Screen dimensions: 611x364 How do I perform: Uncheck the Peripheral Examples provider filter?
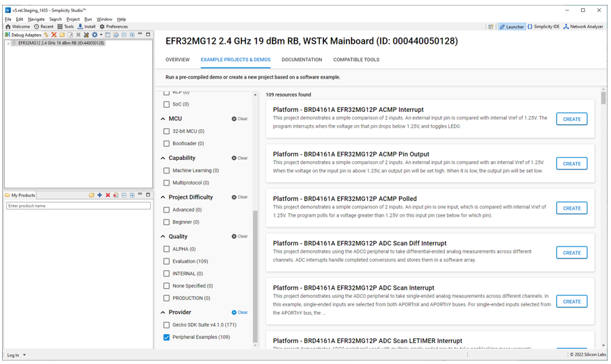click(x=166, y=337)
